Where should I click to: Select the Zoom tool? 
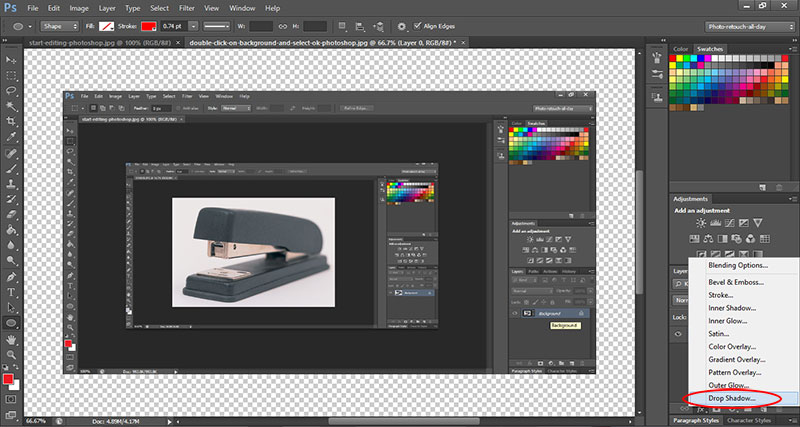tap(11, 354)
